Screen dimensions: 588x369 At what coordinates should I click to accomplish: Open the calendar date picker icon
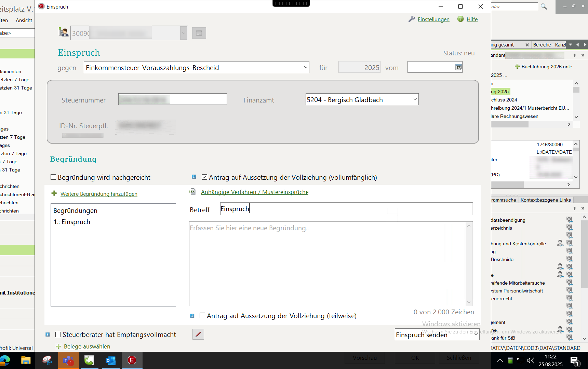458,67
